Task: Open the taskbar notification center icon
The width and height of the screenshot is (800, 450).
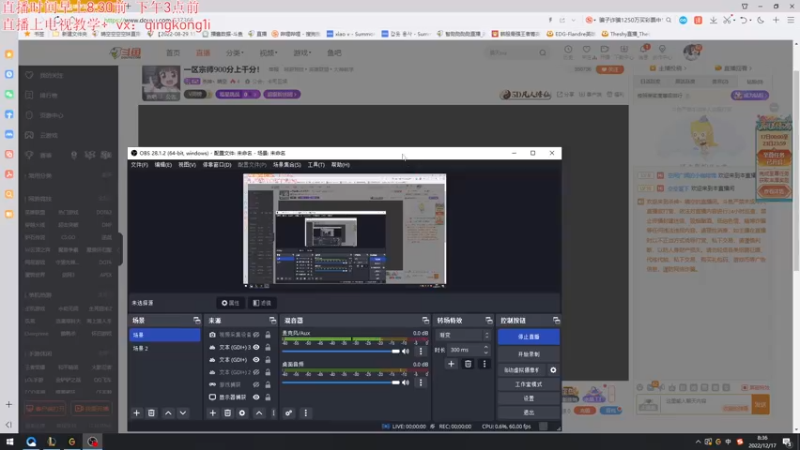Action: 787,442
